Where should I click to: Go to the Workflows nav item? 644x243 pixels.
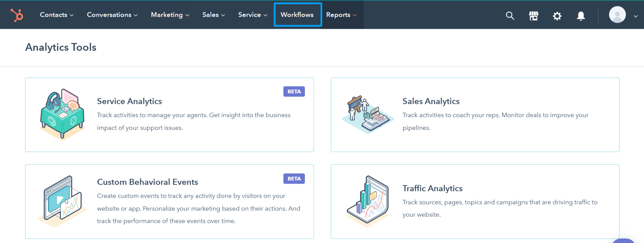[x=297, y=14]
